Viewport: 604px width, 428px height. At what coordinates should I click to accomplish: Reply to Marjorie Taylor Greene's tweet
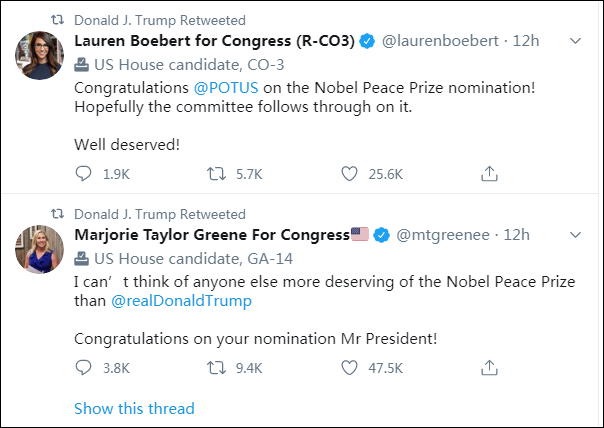(84, 368)
